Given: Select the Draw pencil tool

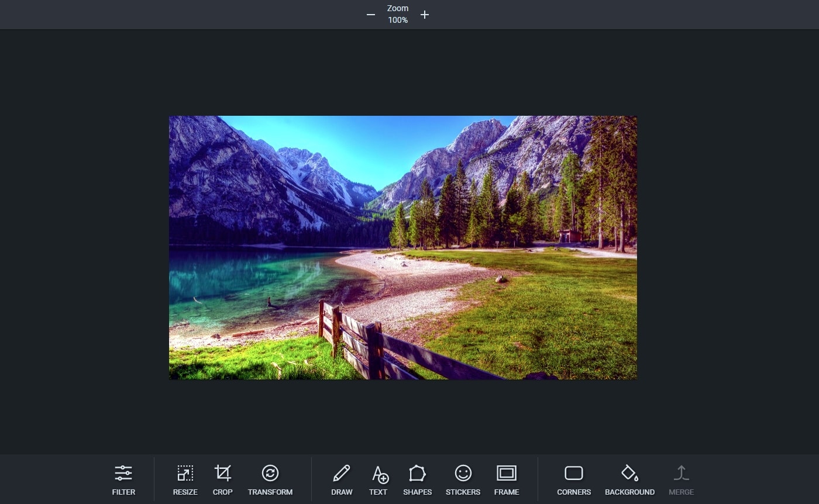Looking at the screenshot, I should (342, 480).
